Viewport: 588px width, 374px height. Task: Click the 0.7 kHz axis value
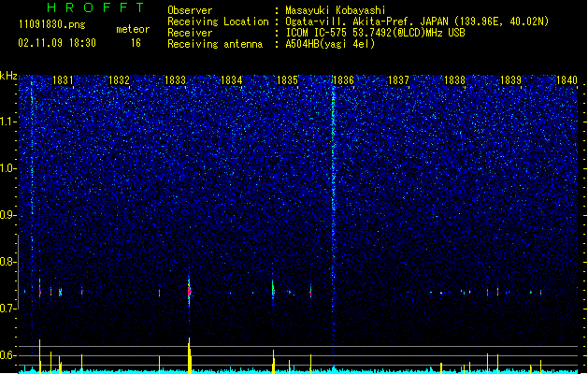(x=8, y=309)
